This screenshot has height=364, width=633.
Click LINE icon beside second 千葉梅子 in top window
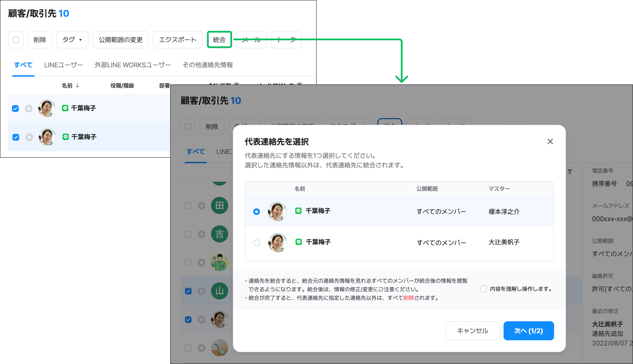[x=66, y=137]
